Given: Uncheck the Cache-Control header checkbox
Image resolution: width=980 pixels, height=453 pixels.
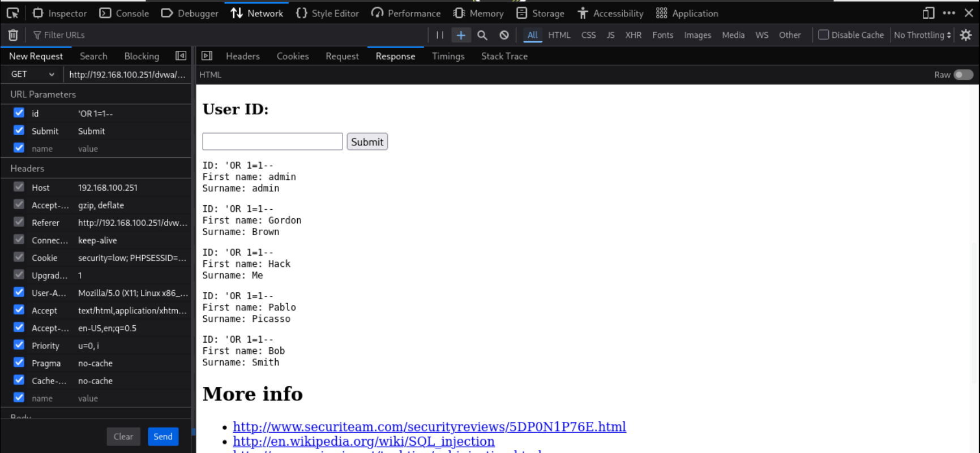Looking at the screenshot, I should 19,380.
